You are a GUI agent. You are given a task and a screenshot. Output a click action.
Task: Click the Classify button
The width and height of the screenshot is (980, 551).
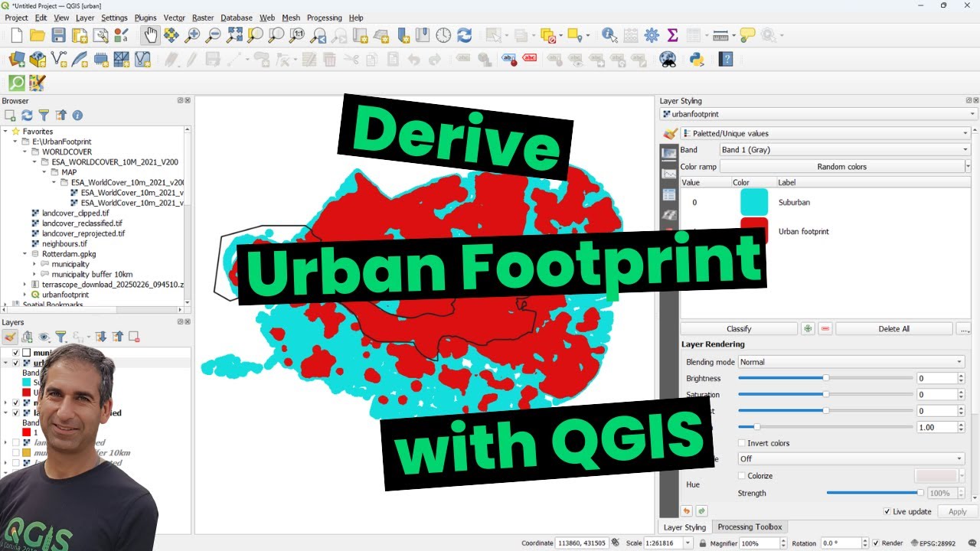[x=739, y=328]
